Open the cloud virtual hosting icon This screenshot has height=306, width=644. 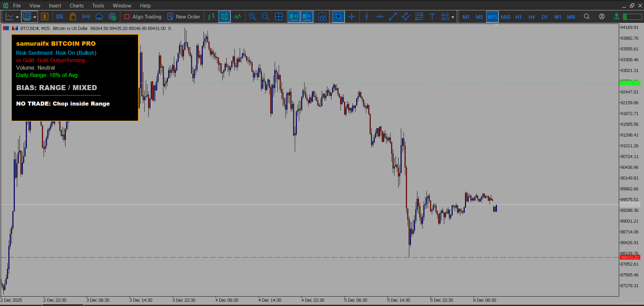click(99, 16)
